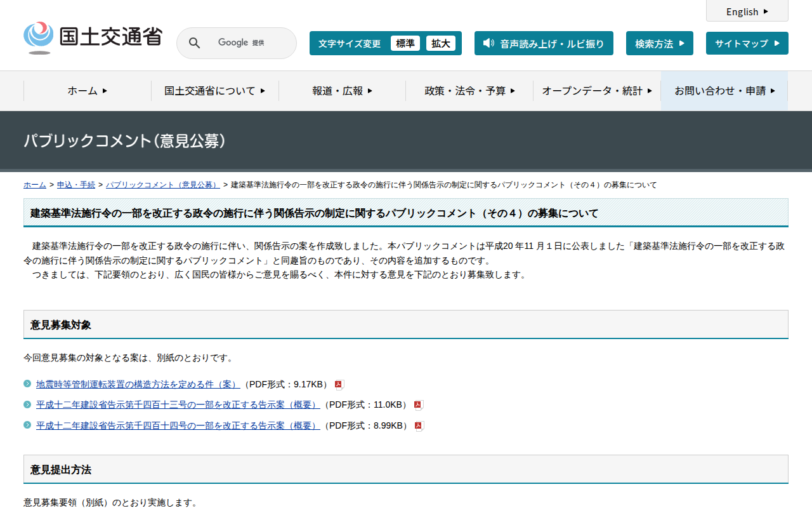Expand the 国土交通省について menu
The height and width of the screenshot is (508, 812).
click(x=214, y=91)
